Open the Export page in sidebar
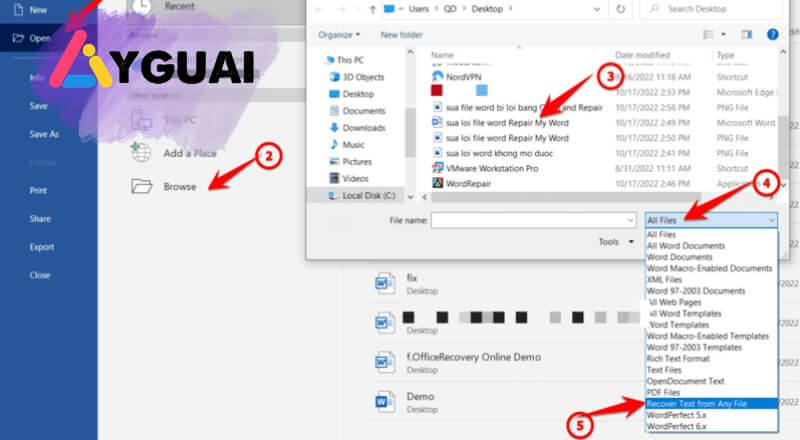 tap(41, 247)
